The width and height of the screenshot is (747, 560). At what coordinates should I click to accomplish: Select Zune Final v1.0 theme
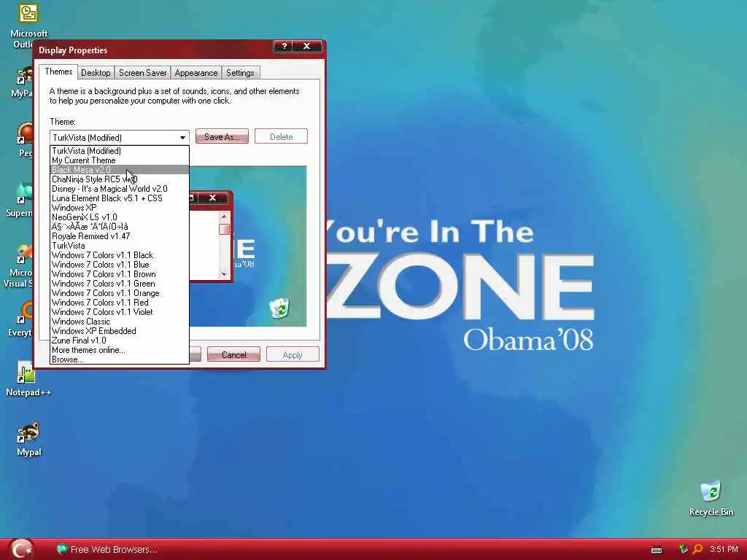[x=120, y=341]
